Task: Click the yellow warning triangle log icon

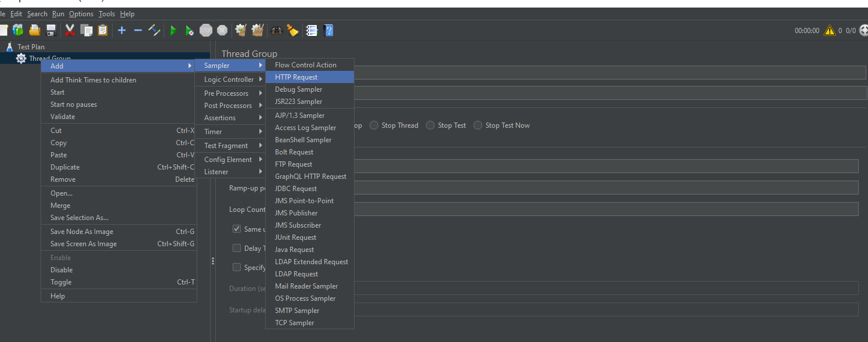Action: [x=830, y=30]
